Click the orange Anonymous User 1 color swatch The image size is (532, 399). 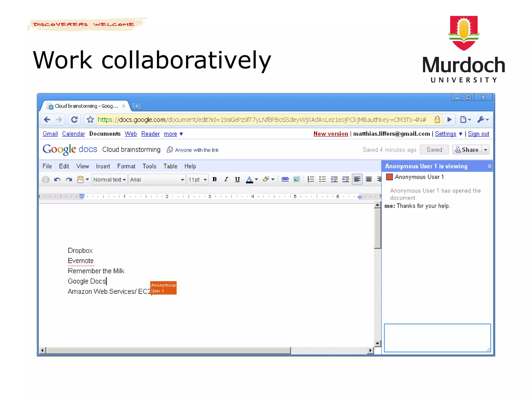tap(389, 177)
